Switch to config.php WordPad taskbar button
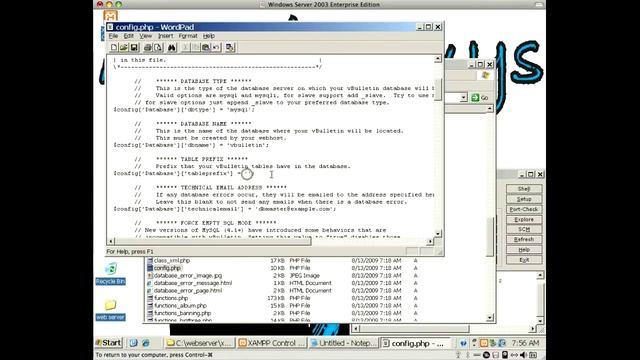 pyautogui.click(x=415, y=343)
